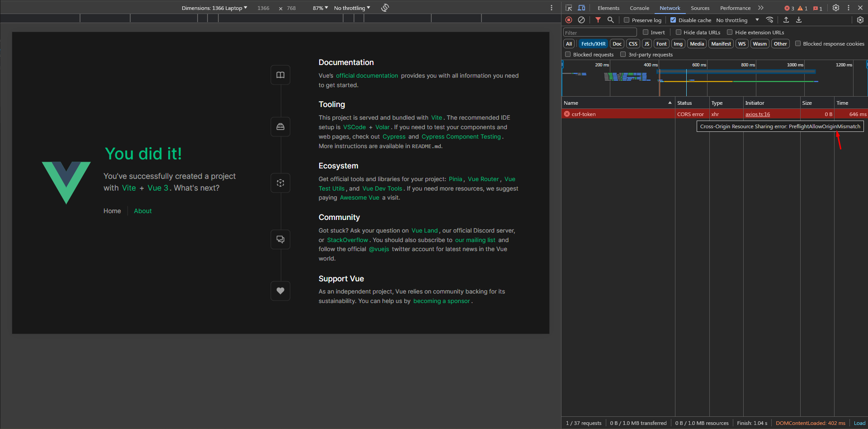Open the axios.ts:16 initiator link

click(x=757, y=114)
